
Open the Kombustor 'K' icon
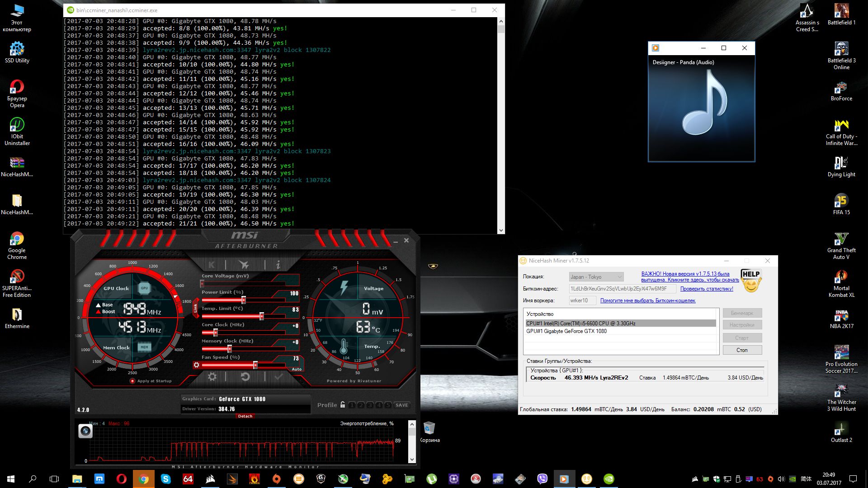tap(212, 265)
